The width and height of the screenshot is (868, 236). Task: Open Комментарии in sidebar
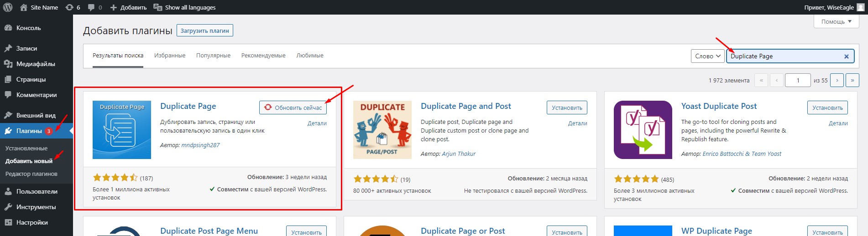click(37, 95)
